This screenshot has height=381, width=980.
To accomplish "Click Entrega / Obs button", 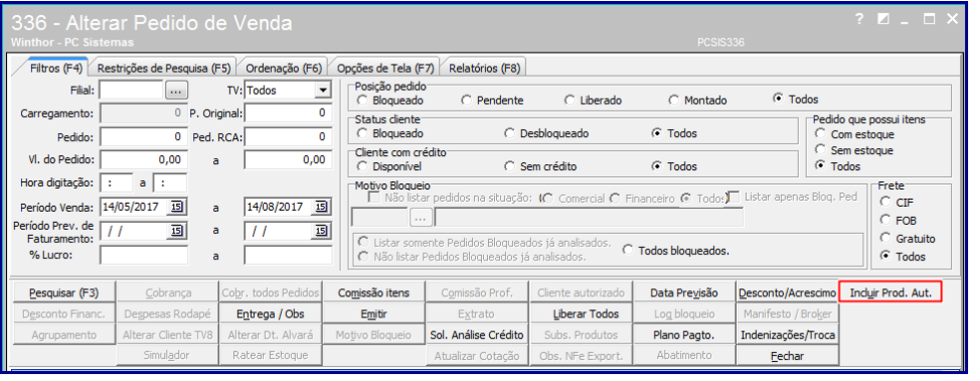I will coord(271,314).
